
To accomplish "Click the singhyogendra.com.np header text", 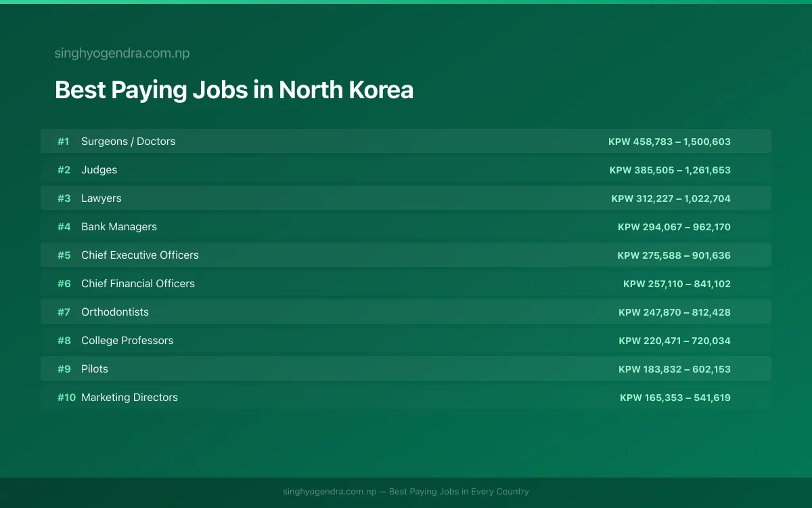I will (x=122, y=54).
